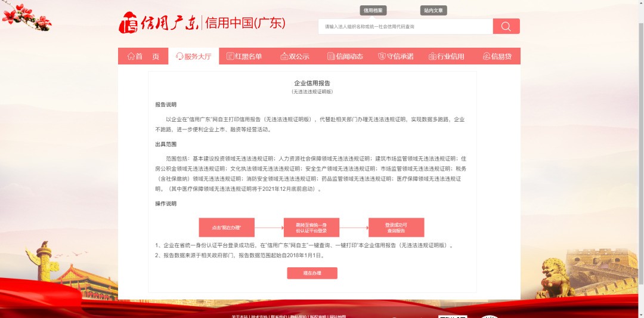644x318 pixels.
Task: Click the building icon beside 行业信用
Action: [432, 57]
